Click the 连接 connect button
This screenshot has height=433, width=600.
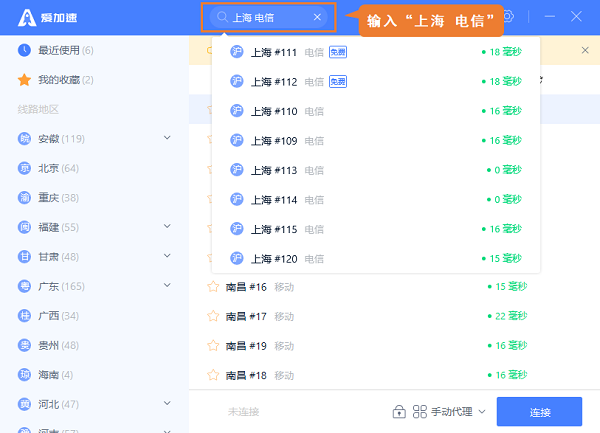coord(539,412)
